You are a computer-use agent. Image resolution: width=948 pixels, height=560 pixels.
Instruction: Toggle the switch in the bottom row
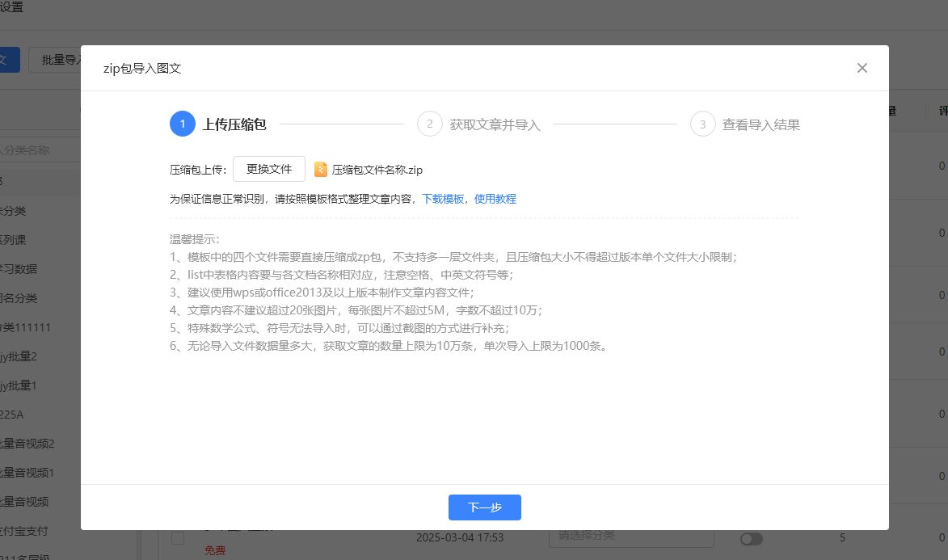pos(751,539)
